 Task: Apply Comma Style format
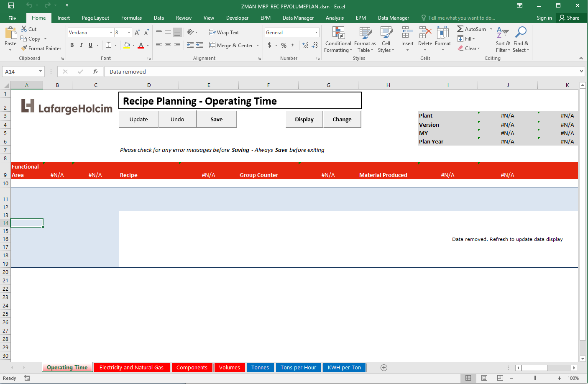pyautogui.click(x=293, y=45)
